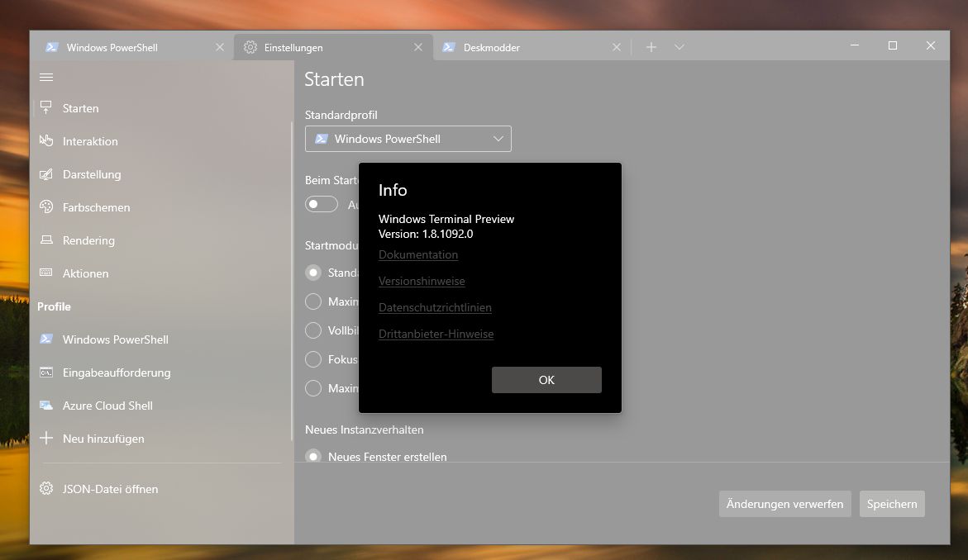Screen dimensions: 968x560
Task: Click the Profile section header
Action: 54,306
